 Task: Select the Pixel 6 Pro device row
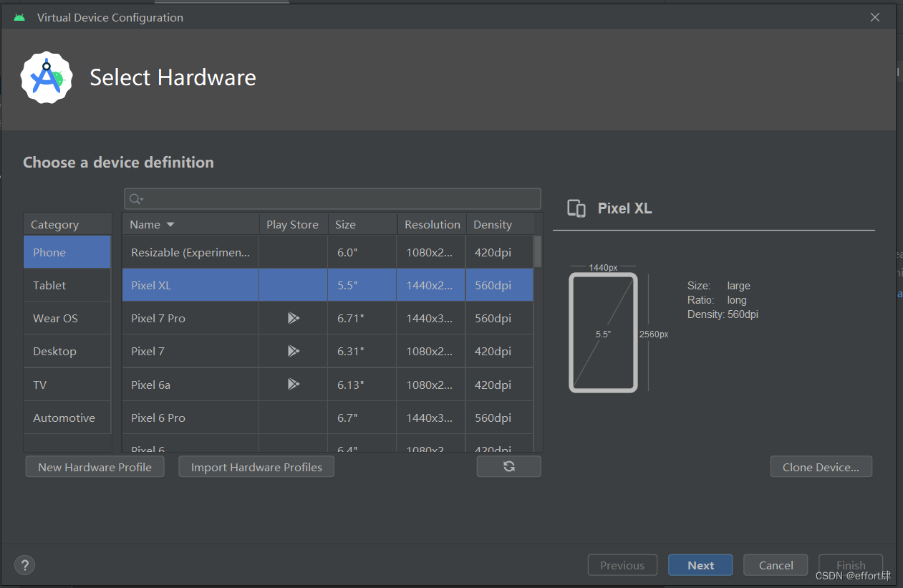pos(328,418)
